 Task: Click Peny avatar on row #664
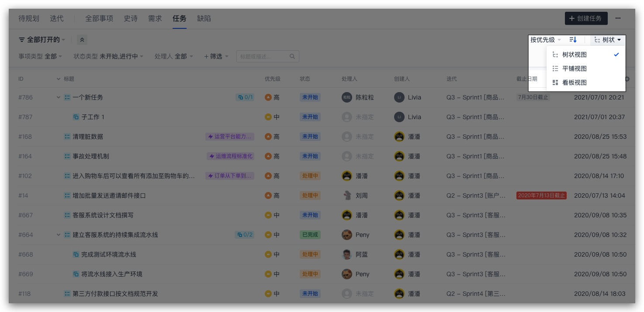click(347, 235)
